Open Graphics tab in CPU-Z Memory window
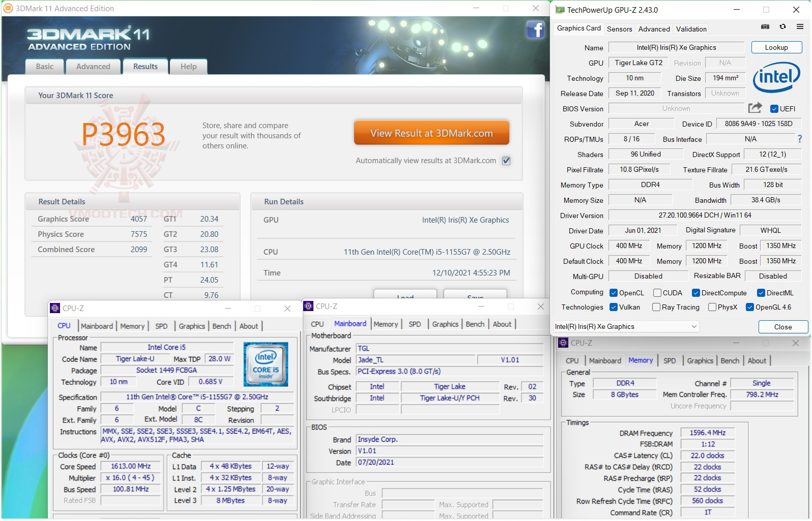Viewport: 812px width, 521px height. [701, 360]
